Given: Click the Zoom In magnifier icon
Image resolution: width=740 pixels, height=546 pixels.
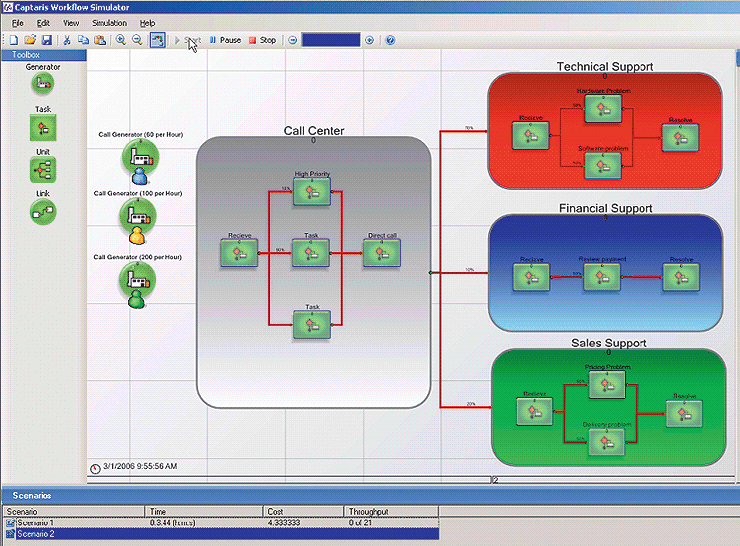Looking at the screenshot, I should (120, 40).
